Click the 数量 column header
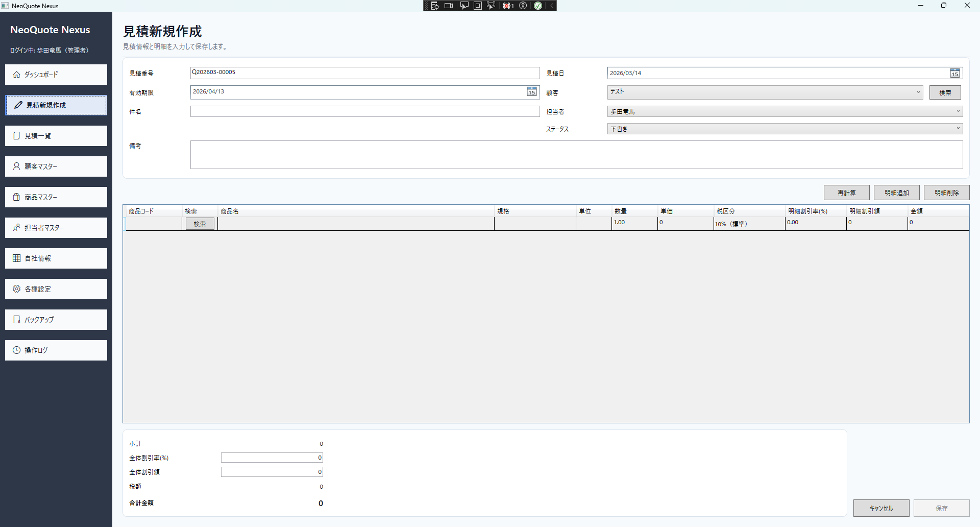 tap(634, 211)
